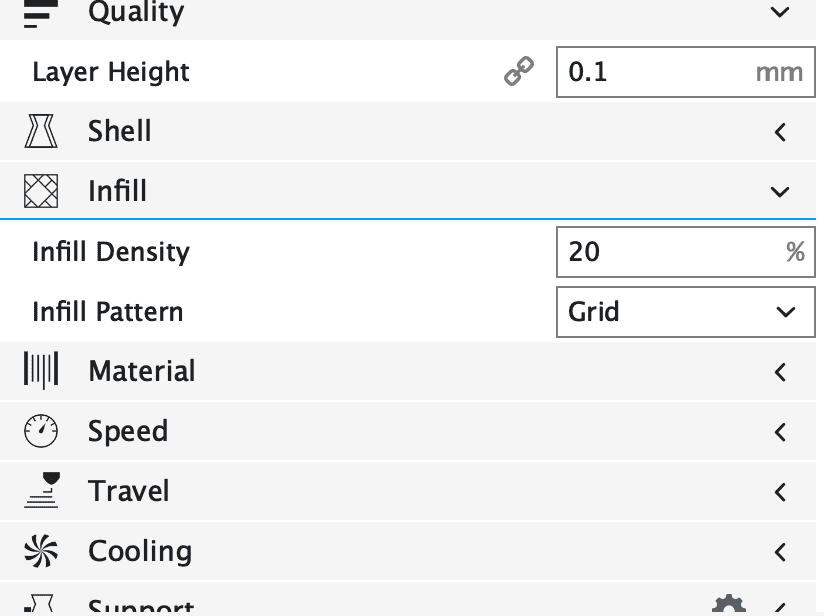Open Support settings gear icon

(728, 606)
